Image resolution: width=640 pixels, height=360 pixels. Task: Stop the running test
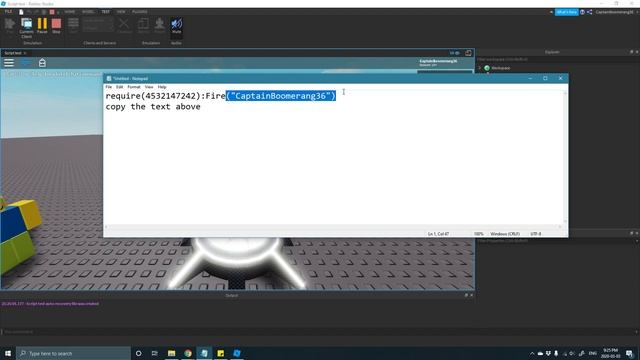[x=56, y=25]
